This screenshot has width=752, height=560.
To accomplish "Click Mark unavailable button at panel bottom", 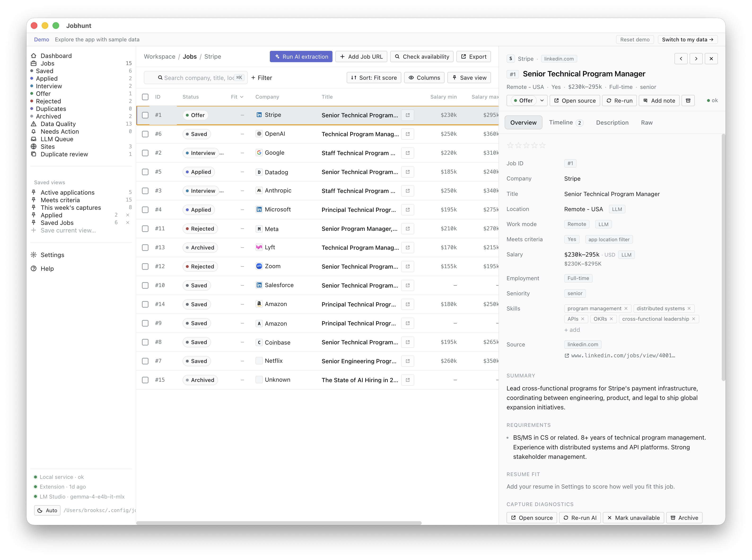I will tap(633, 518).
